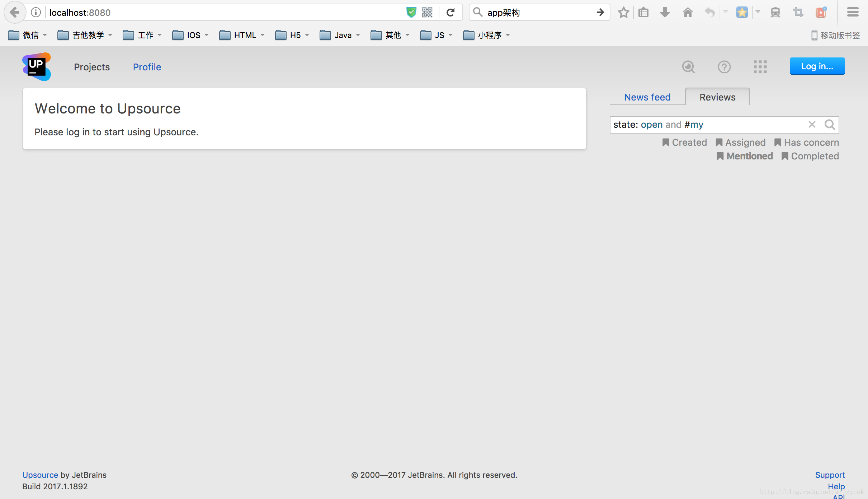This screenshot has width=868, height=499.
Task: Click the localhost:8080 address bar
Action: pyautogui.click(x=226, y=13)
